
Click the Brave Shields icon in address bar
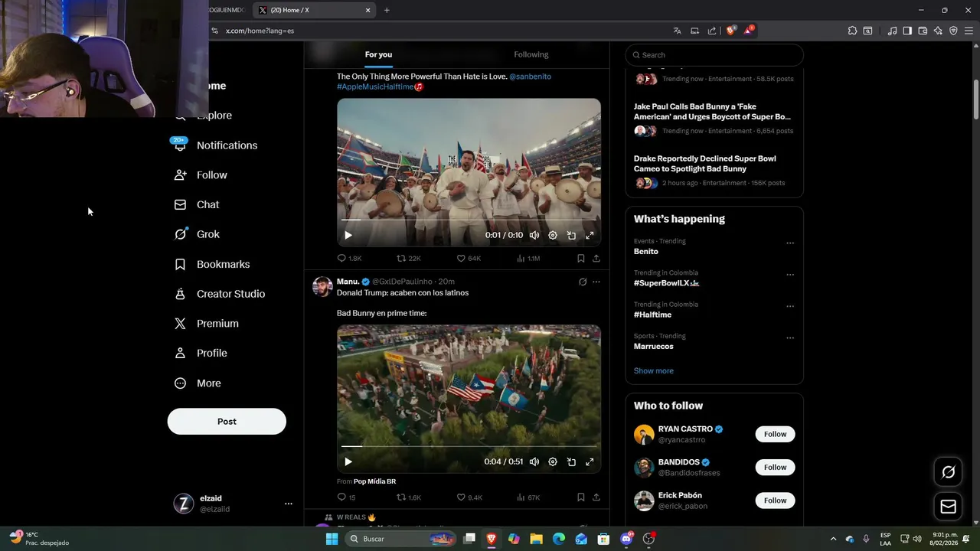point(731,31)
